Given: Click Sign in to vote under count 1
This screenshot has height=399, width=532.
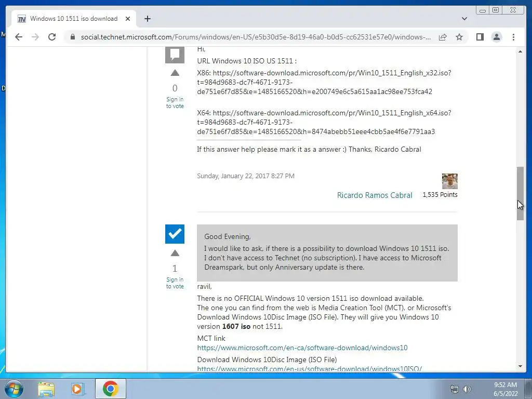Looking at the screenshot, I should [175, 283].
